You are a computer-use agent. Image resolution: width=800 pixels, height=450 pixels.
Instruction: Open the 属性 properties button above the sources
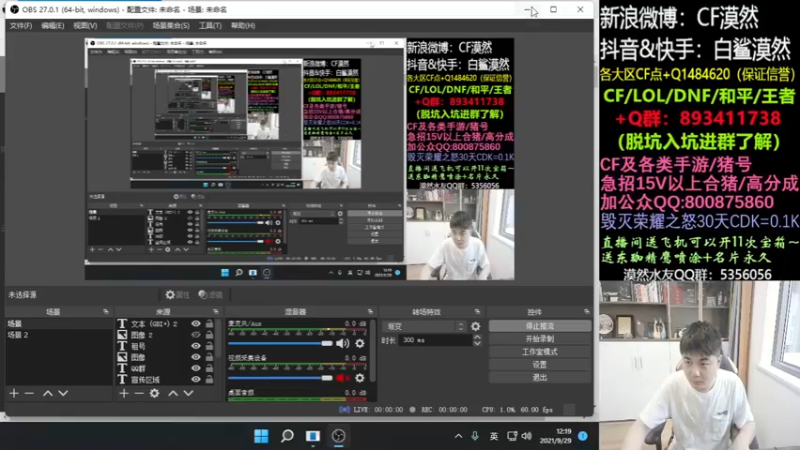(x=178, y=295)
